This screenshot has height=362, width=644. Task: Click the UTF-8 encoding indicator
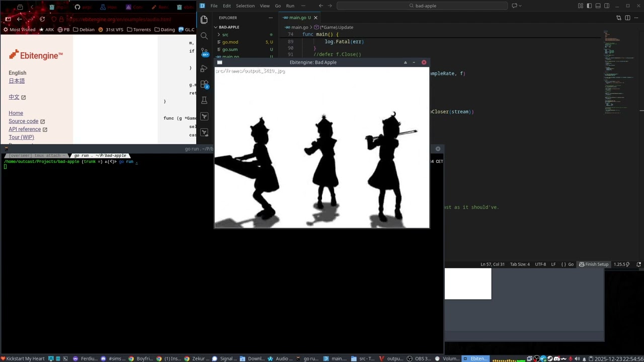click(x=540, y=264)
